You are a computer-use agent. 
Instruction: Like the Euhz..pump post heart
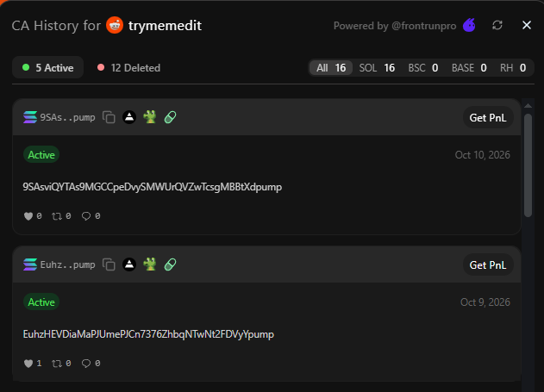28,364
